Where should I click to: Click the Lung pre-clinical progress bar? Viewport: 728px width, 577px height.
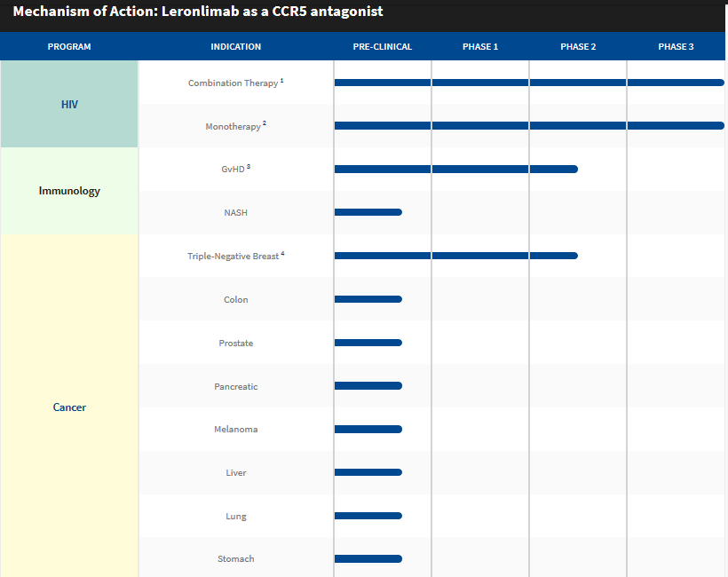coord(368,516)
